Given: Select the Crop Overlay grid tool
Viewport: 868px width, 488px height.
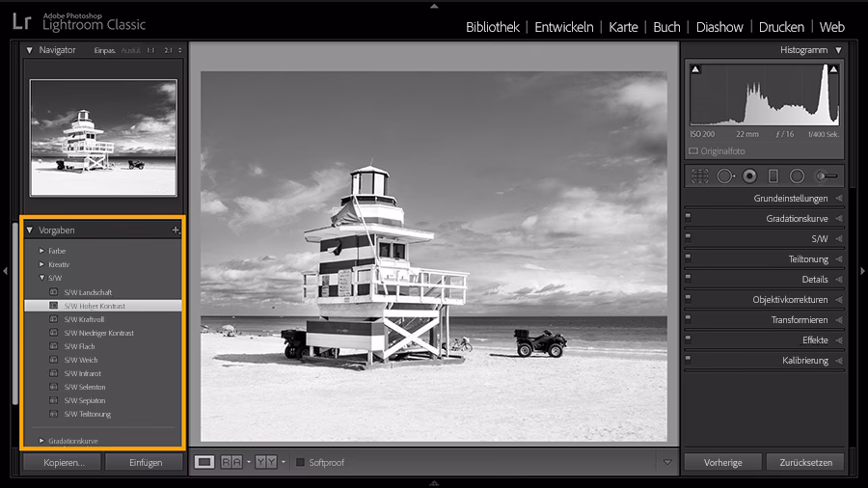Looking at the screenshot, I should coord(699,176).
